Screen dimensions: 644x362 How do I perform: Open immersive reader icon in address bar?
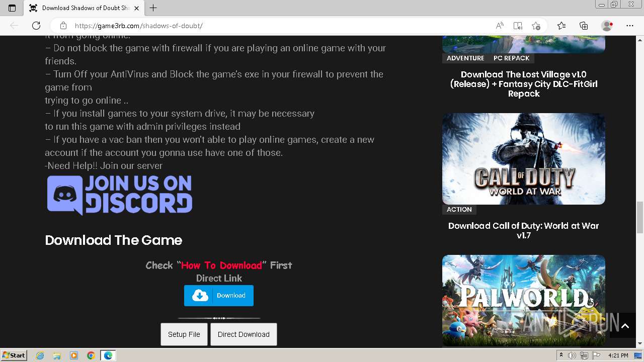[x=518, y=26]
